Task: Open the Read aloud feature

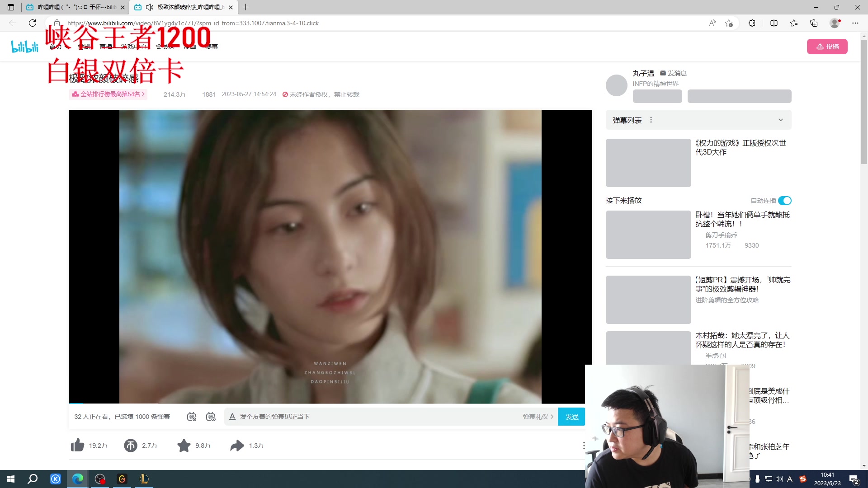Action: click(712, 23)
